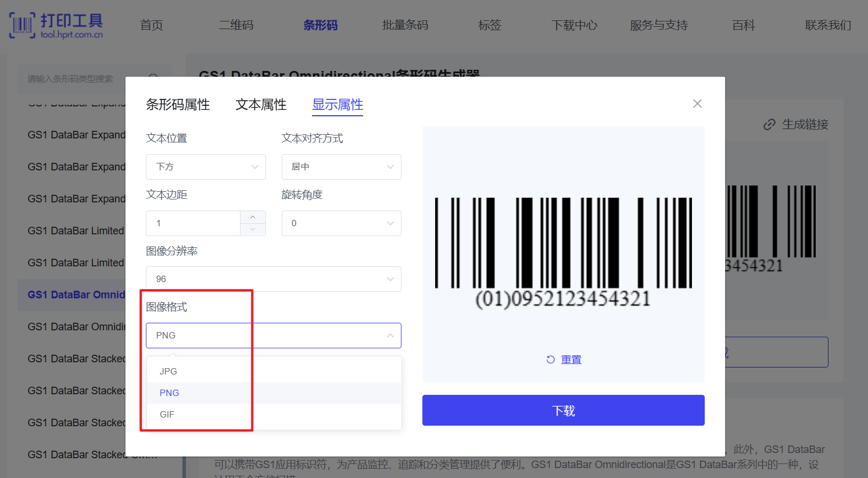
Task: Click the 文本边距 value input field
Action: (x=193, y=223)
